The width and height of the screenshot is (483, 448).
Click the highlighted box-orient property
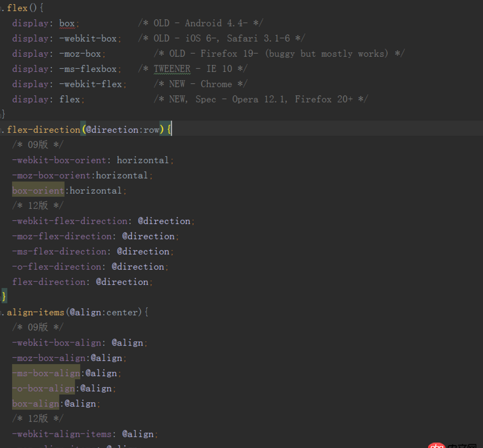pyautogui.click(x=38, y=191)
